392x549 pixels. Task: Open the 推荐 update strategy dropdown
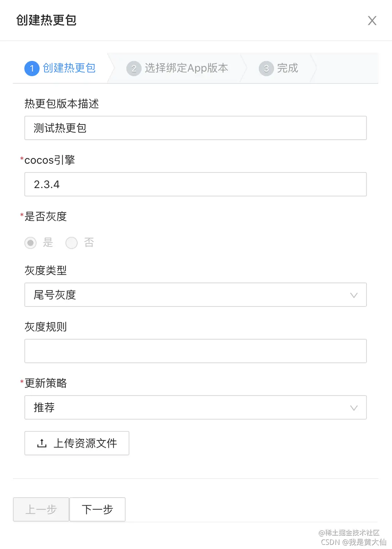pos(196,407)
